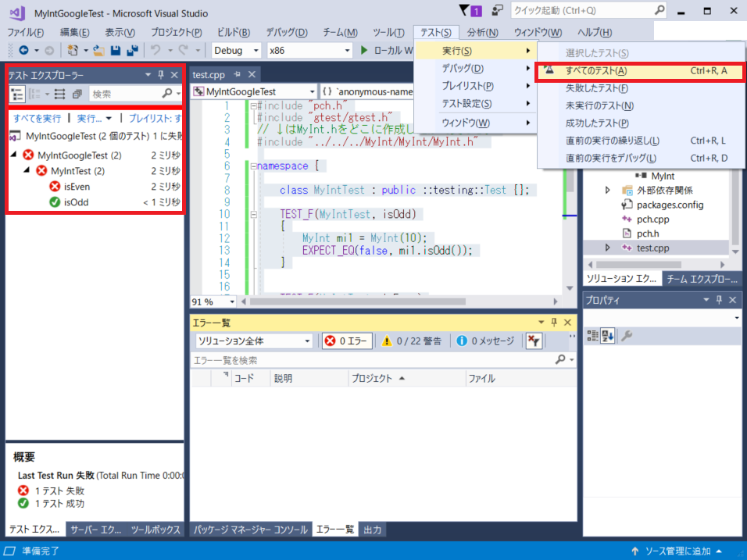Click the Solution Explorer horizontal scrollbar thumb

click(x=638, y=264)
